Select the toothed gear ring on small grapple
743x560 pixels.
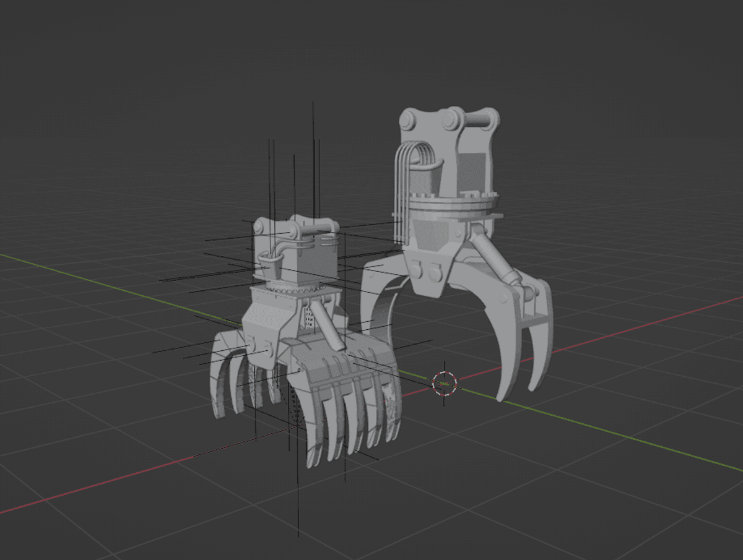291,290
